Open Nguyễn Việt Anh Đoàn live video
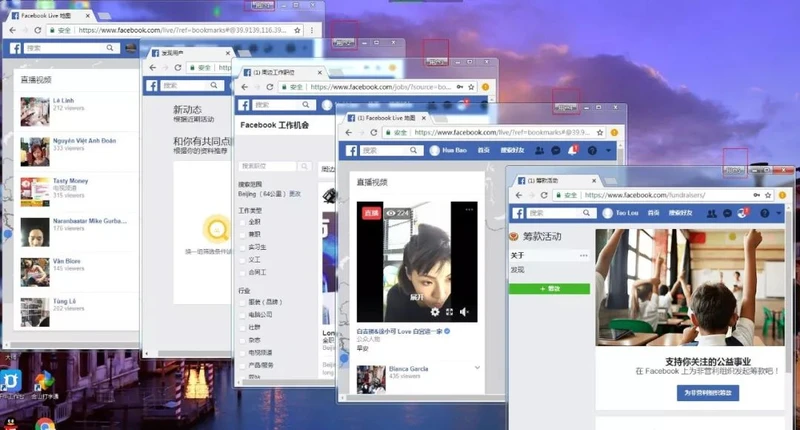Image resolution: width=800 pixels, height=430 pixels. click(77, 151)
